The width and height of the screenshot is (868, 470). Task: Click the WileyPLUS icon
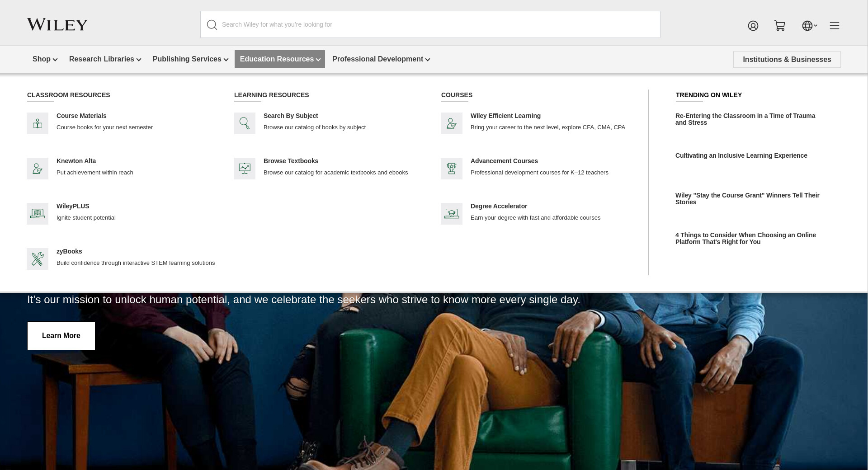[38, 214]
